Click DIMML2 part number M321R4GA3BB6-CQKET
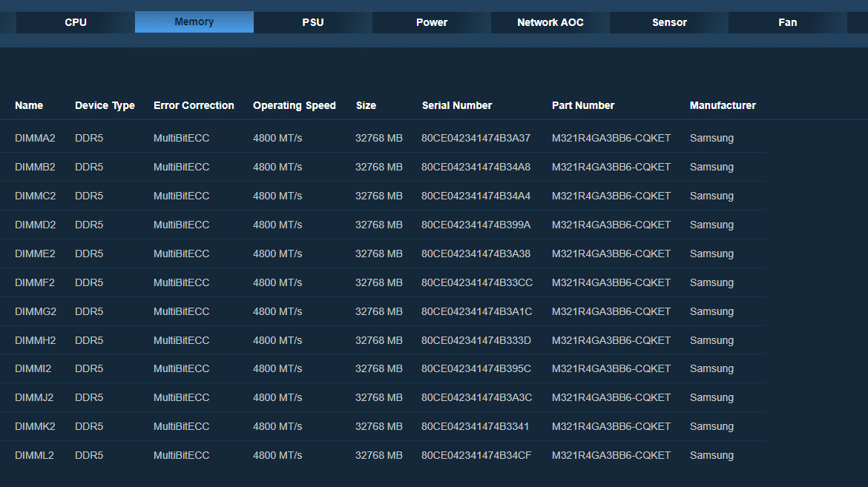This screenshot has height=487, width=868. tap(611, 455)
